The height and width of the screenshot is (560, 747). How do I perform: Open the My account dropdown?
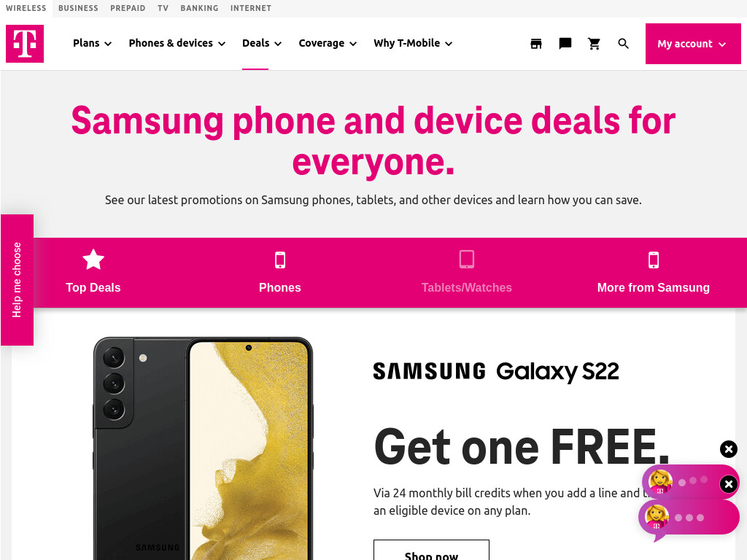[x=693, y=44]
